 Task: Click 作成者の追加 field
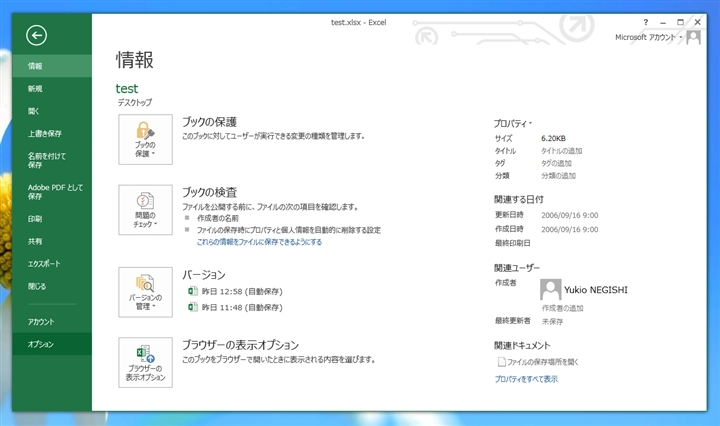click(562, 308)
